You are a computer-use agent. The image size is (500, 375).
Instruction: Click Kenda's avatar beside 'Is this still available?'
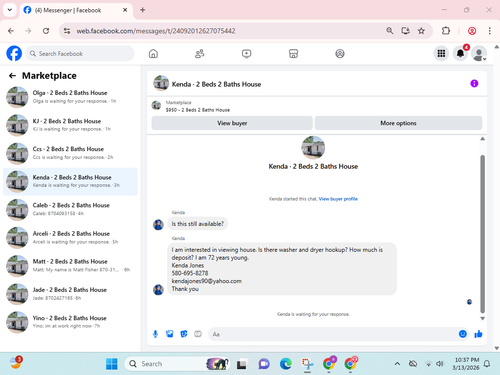(158, 224)
